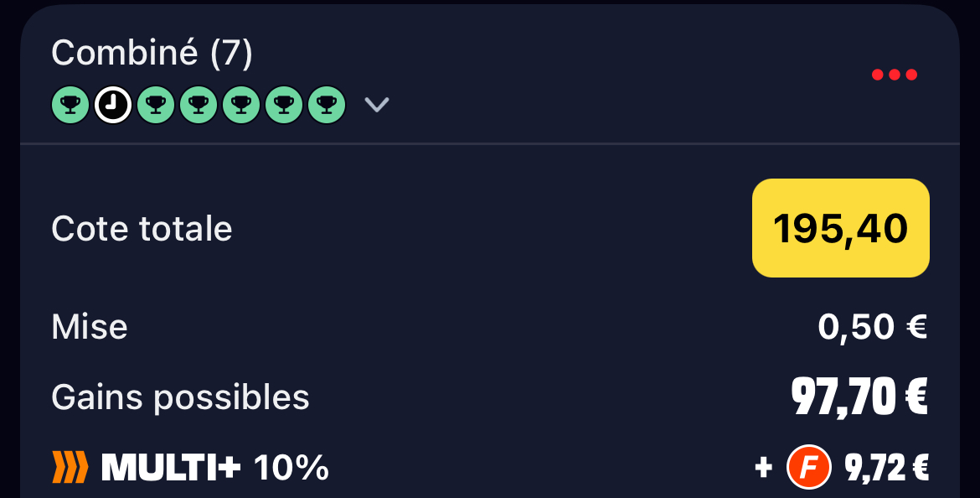Click the sixth trophy icon in row

coord(285,105)
